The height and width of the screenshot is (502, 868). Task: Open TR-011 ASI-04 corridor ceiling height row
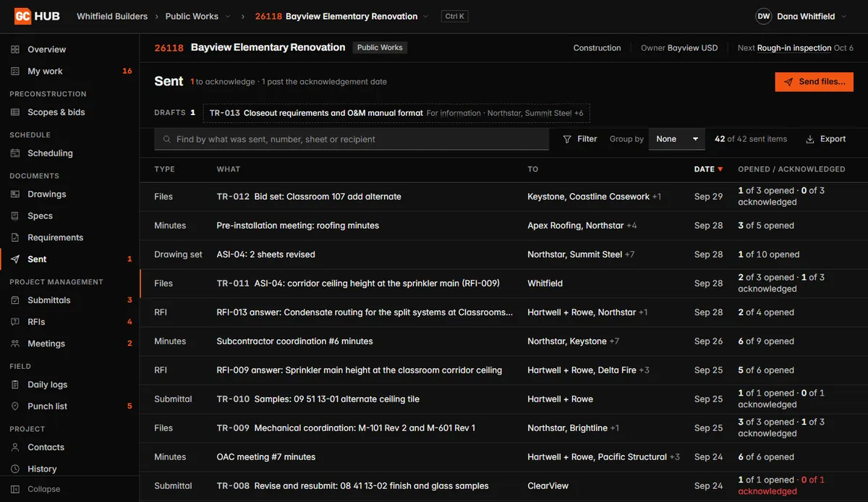(503, 284)
